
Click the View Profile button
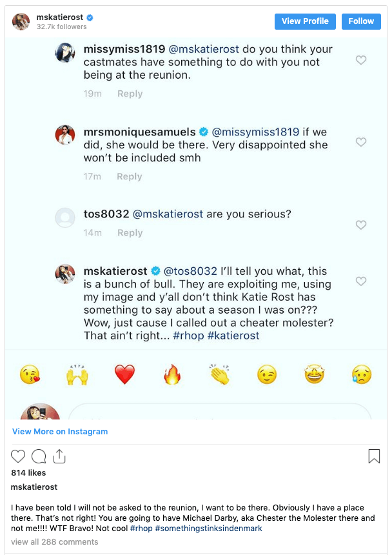click(305, 21)
